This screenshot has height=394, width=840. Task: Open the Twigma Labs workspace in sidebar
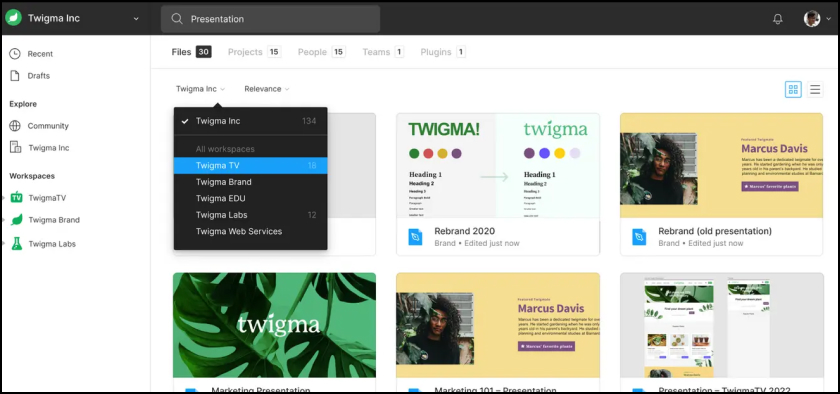click(52, 244)
